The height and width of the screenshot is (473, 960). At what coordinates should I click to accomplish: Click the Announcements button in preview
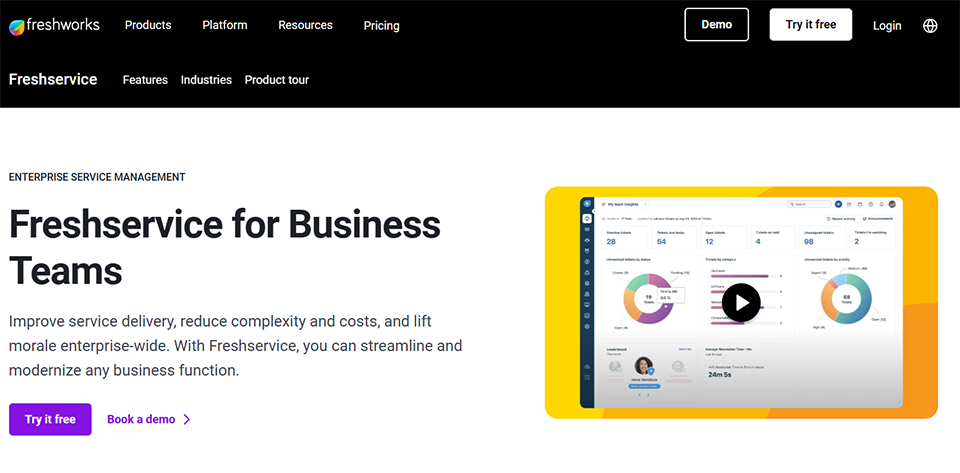(x=878, y=218)
